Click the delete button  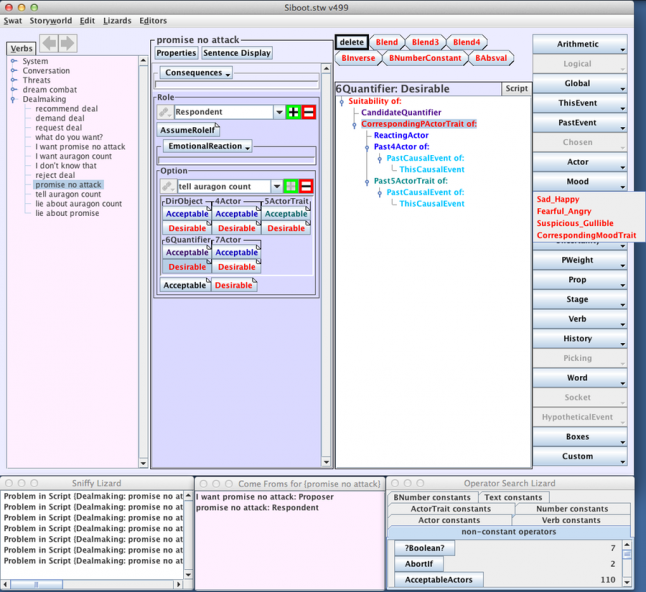click(351, 42)
